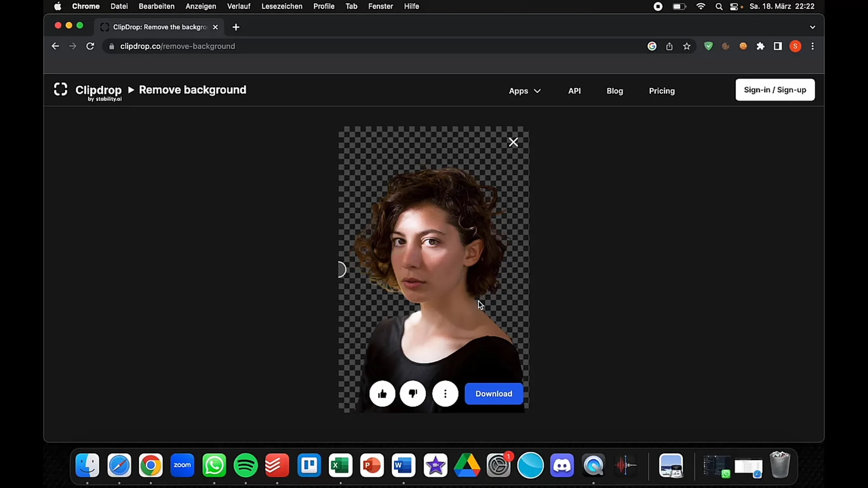868x488 pixels.
Task: Open Control Center in menu bar
Action: pyautogui.click(x=735, y=6)
